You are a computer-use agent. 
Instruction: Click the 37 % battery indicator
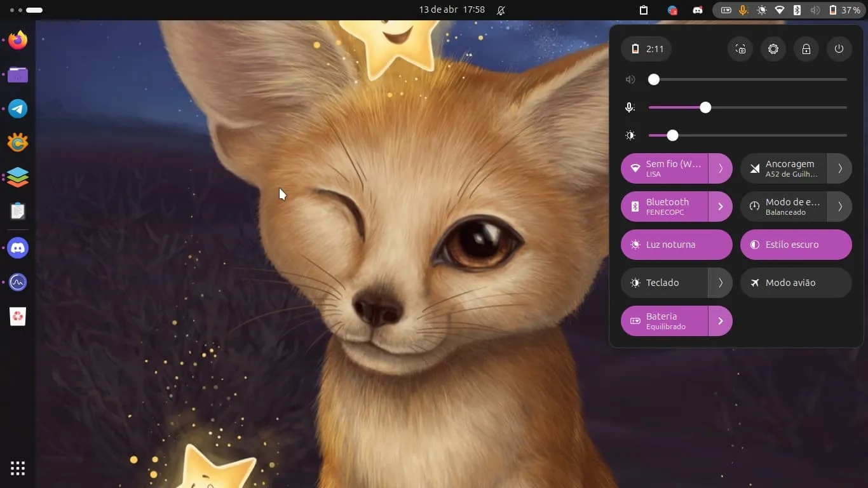[x=846, y=10]
